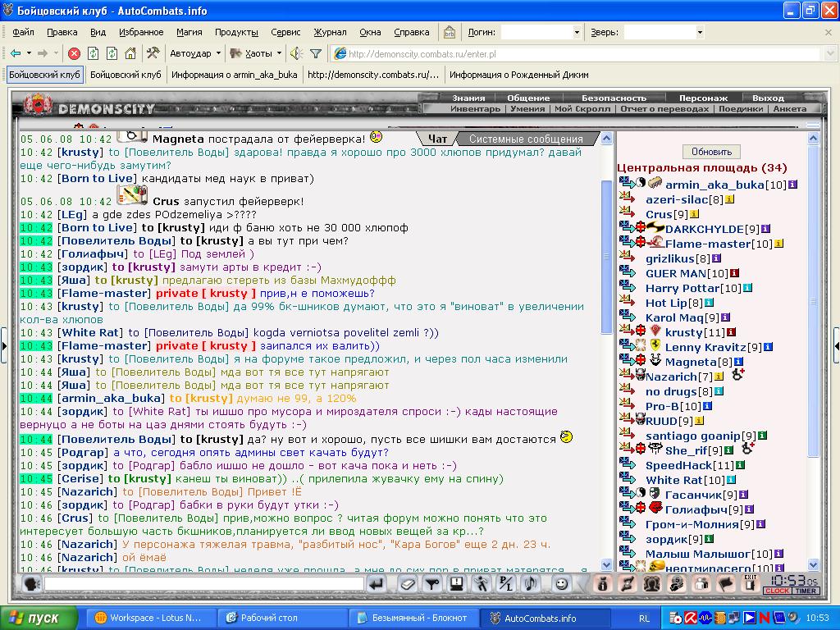Expand address bar URL history dropdown

tap(830, 53)
